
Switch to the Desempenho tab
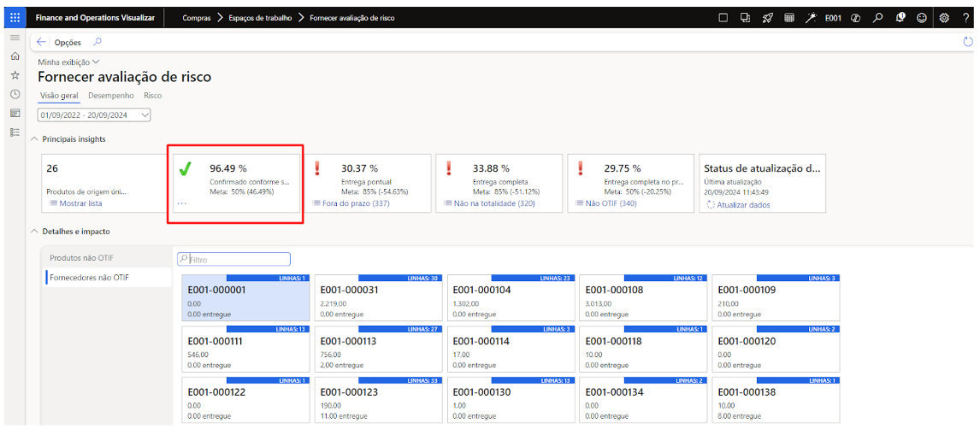(110, 96)
